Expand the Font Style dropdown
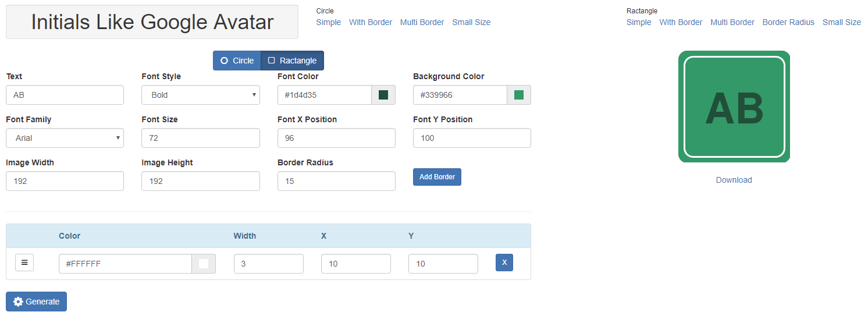The height and width of the screenshot is (319, 868). [x=200, y=95]
